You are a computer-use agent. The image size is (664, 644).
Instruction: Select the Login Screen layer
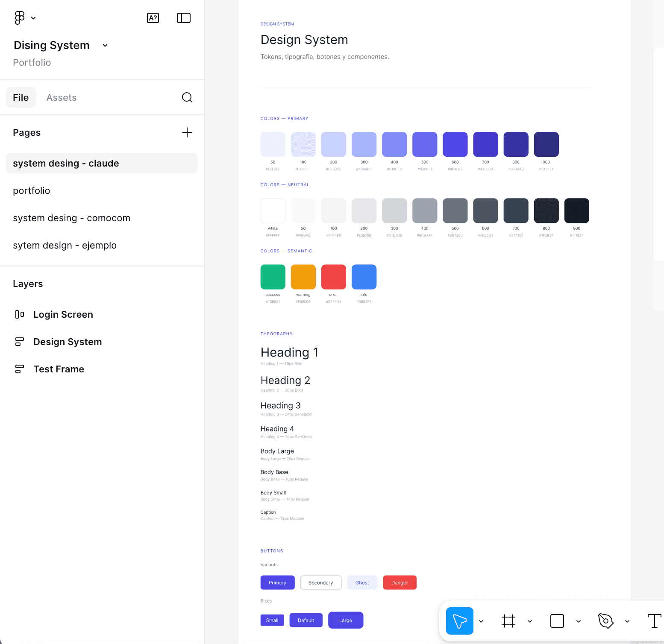click(63, 314)
